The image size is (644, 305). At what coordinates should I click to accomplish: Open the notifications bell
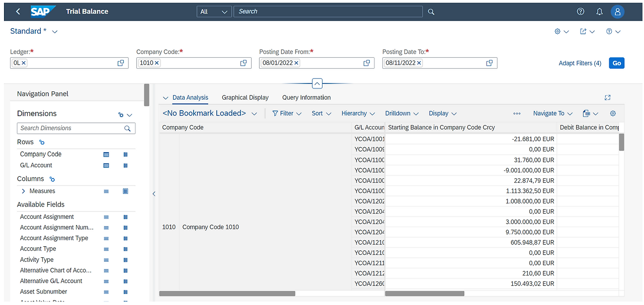(599, 11)
